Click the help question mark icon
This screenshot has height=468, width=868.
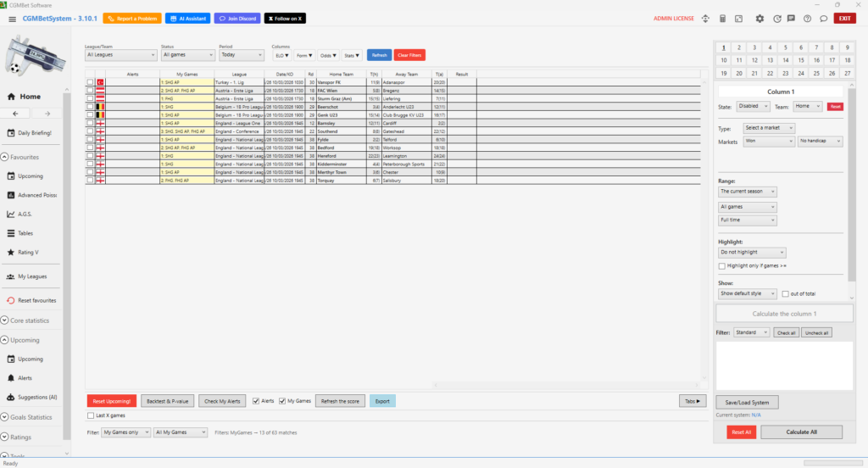[806, 19]
